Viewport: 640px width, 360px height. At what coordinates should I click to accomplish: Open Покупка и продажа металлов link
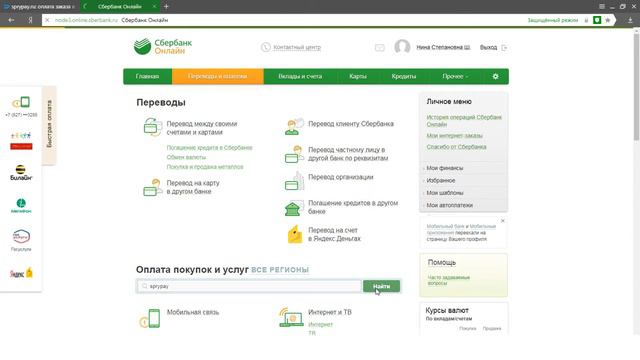tap(205, 167)
